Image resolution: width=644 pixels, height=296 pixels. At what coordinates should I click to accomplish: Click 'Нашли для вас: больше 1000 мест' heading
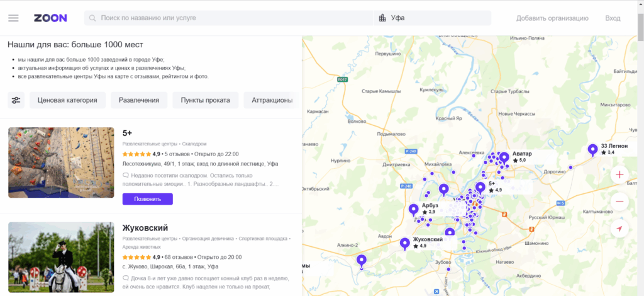[75, 44]
